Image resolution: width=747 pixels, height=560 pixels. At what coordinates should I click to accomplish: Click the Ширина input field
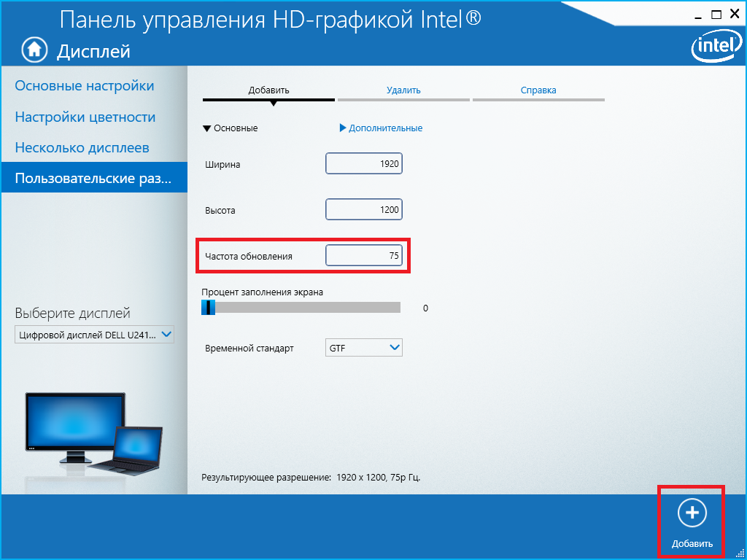[364, 164]
